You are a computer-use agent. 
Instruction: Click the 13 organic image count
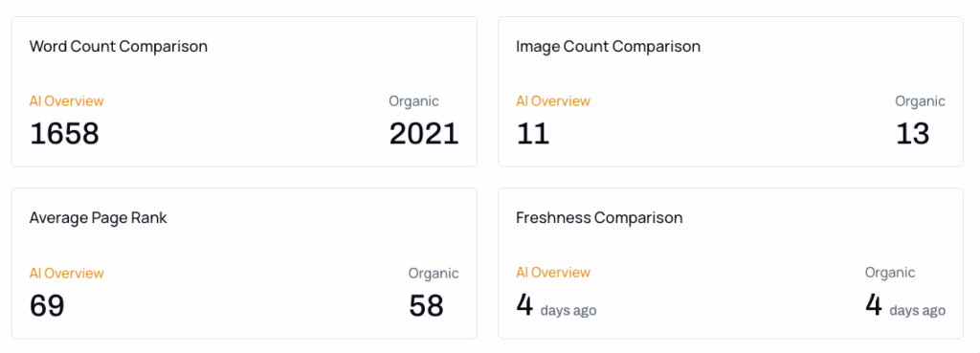tap(912, 134)
